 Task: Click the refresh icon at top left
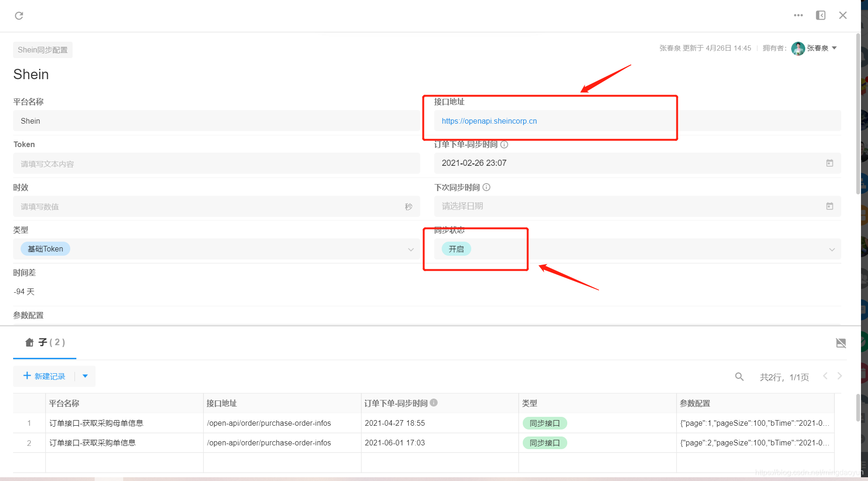click(19, 15)
